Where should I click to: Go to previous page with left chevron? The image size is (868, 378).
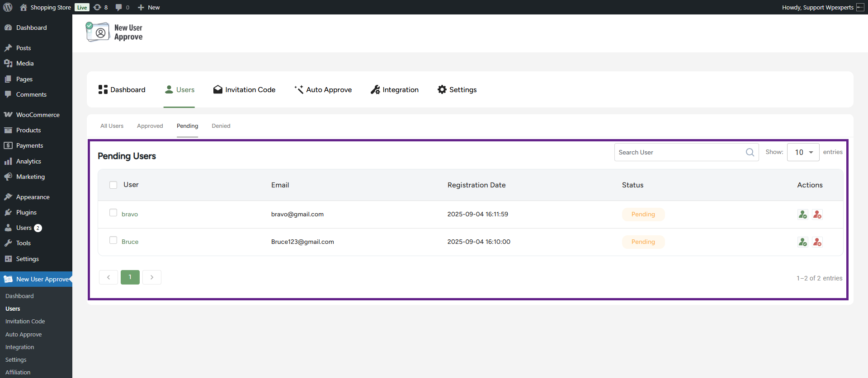108,277
